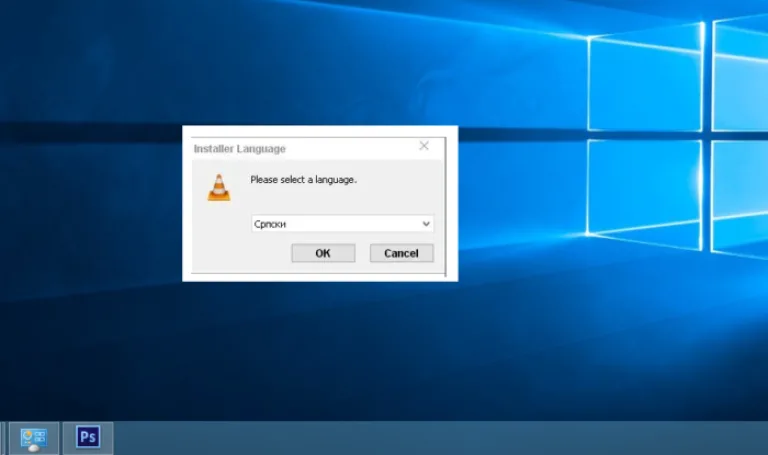Image resolution: width=768 pixels, height=455 pixels.
Task: Click the OK button in Installer Language dialog
Action: (323, 253)
